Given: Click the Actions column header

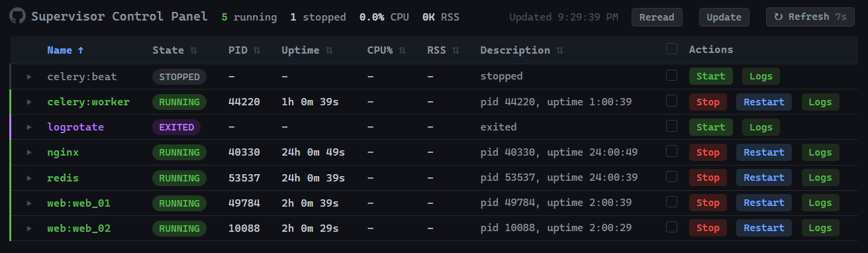Looking at the screenshot, I should 711,50.
